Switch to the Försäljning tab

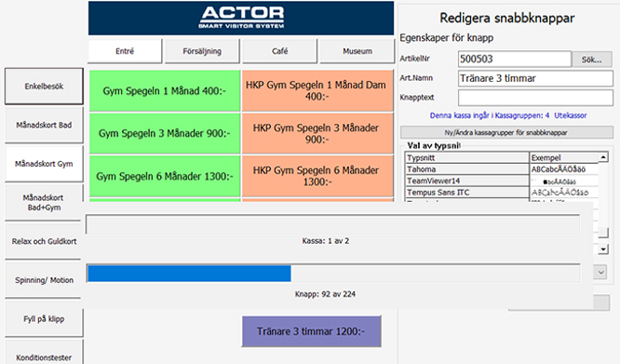202,51
